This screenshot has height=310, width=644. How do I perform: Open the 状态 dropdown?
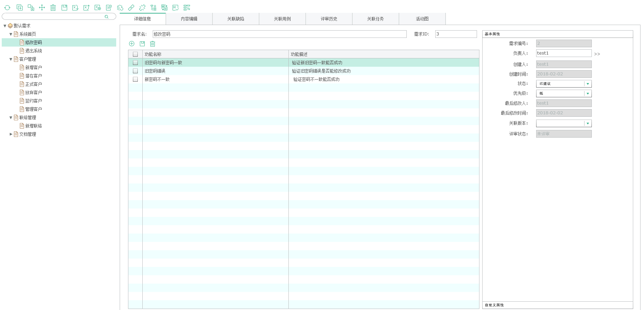588,84
